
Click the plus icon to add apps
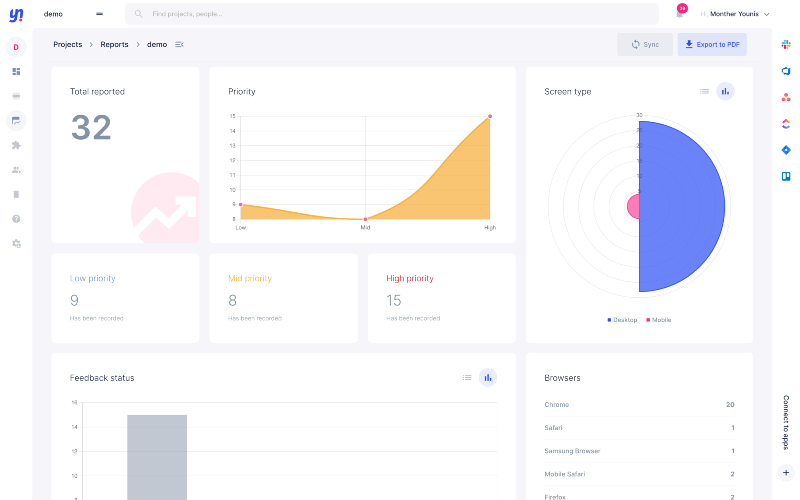[x=786, y=473]
